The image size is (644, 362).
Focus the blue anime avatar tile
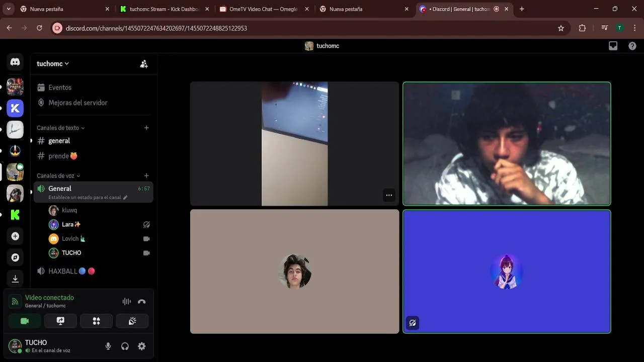[507, 271]
